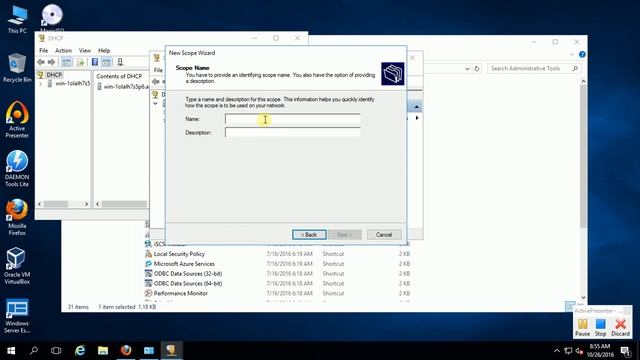The height and width of the screenshot is (360, 640).
Task: Open Server Manager from taskbar
Action: point(149,351)
